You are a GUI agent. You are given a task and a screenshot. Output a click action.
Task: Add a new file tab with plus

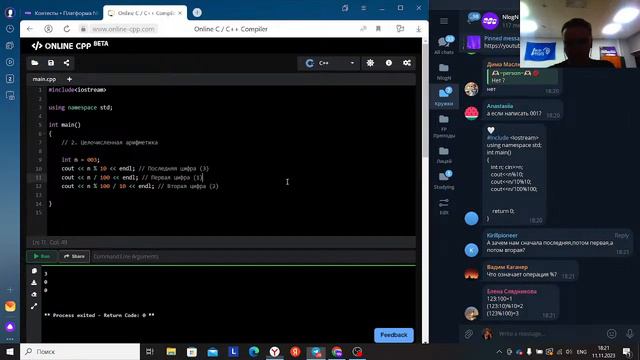[69, 79]
